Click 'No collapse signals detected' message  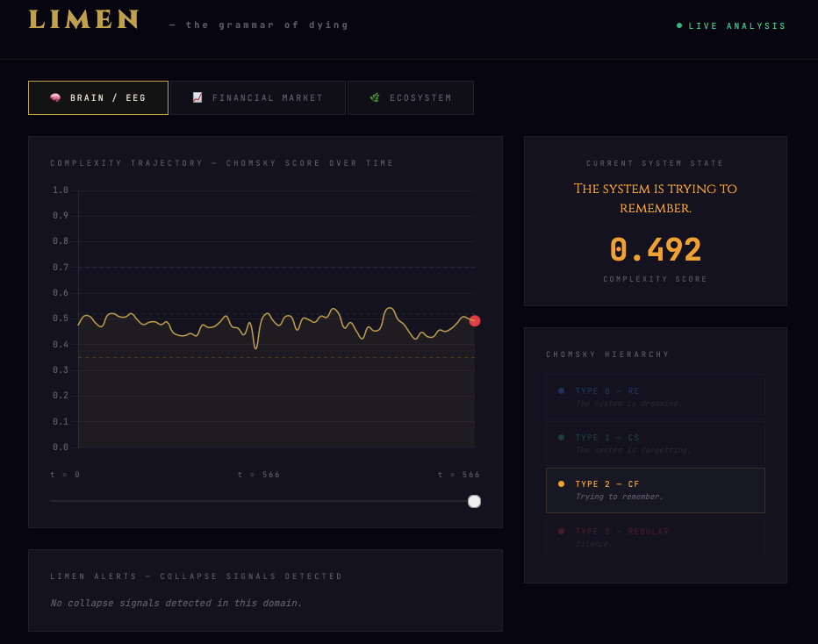(x=176, y=603)
